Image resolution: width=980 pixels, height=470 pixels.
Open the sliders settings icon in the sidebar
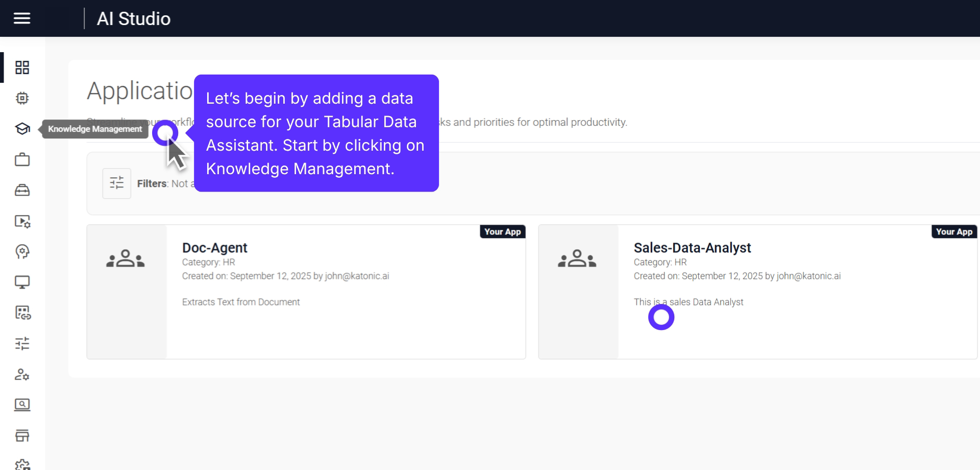22,344
